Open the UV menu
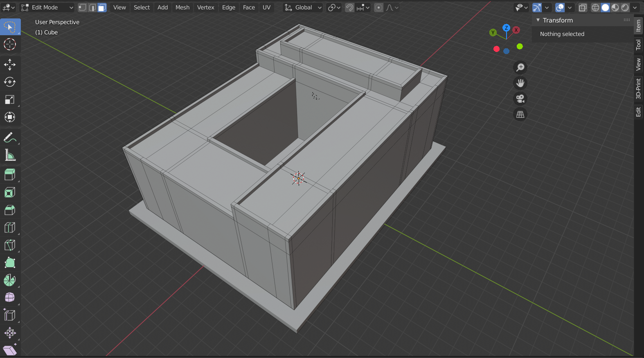 click(266, 7)
